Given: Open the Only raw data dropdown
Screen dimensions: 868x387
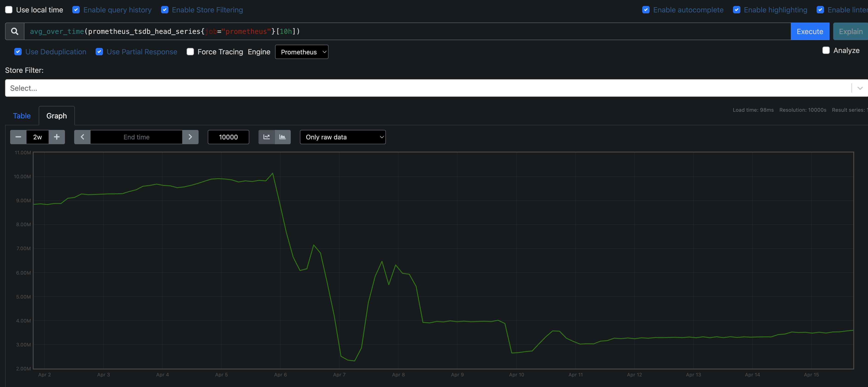Looking at the screenshot, I should tap(343, 137).
